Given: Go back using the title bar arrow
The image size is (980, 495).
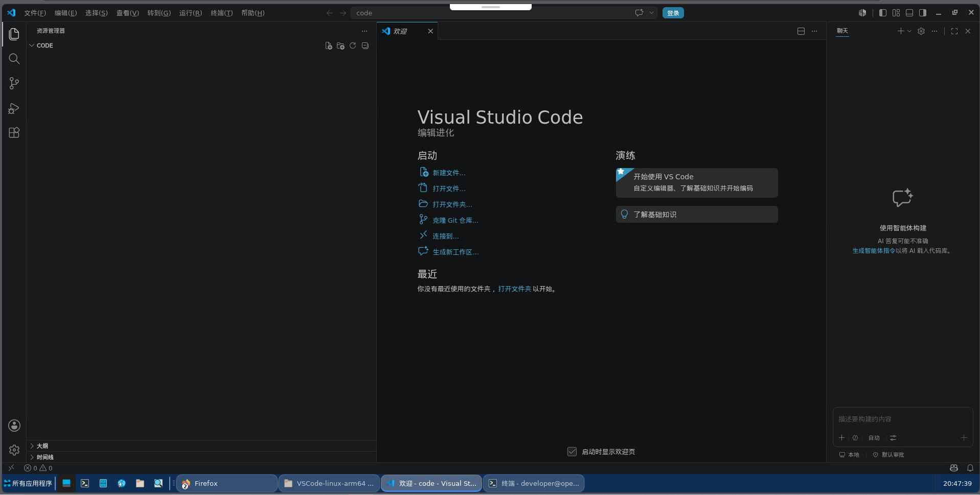Looking at the screenshot, I should point(330,13).
